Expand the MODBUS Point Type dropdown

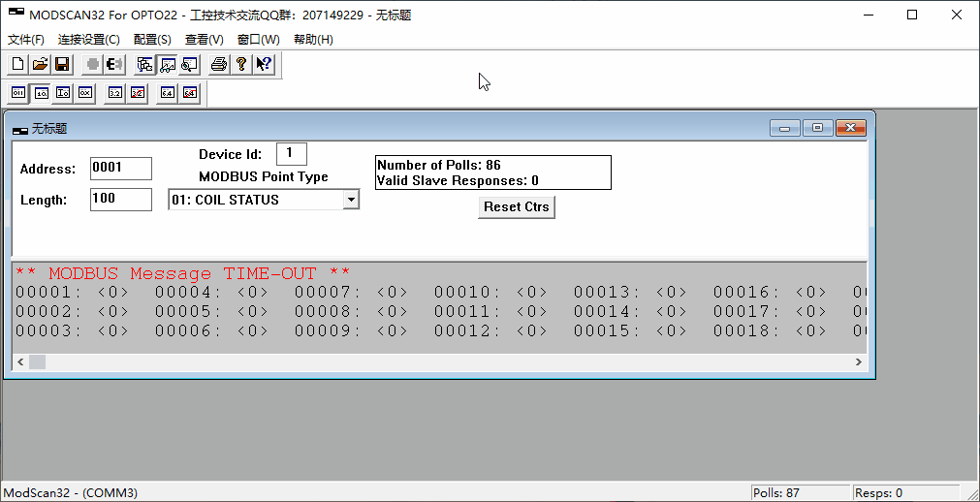click(x=351, y=200)
